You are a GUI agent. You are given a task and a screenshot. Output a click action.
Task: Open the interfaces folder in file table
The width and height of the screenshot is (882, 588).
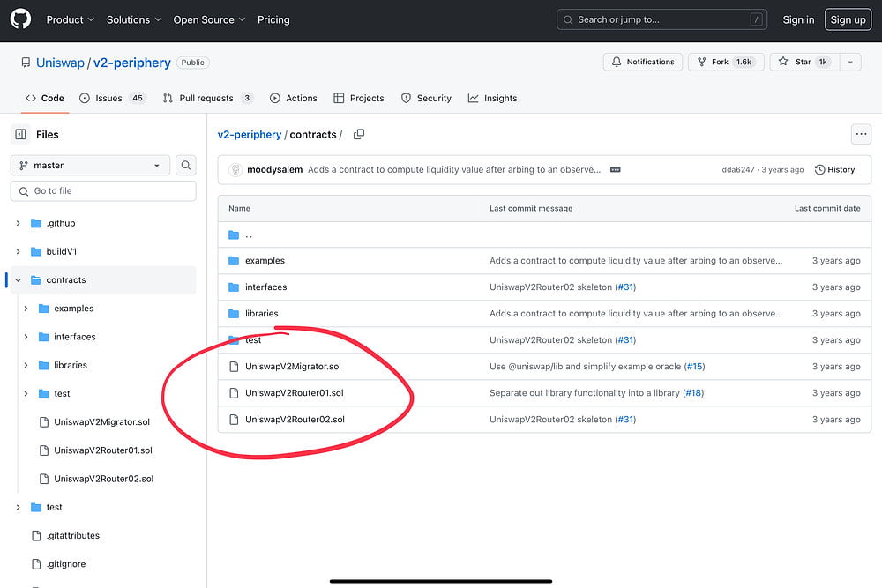coord(266,287)
